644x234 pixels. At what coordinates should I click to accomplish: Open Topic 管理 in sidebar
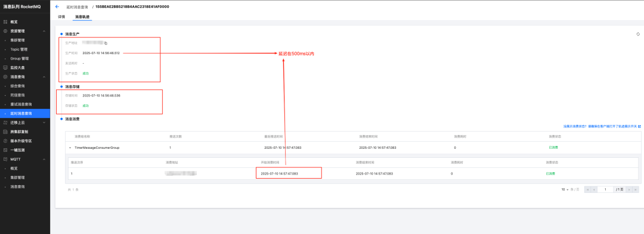[19, 49]
